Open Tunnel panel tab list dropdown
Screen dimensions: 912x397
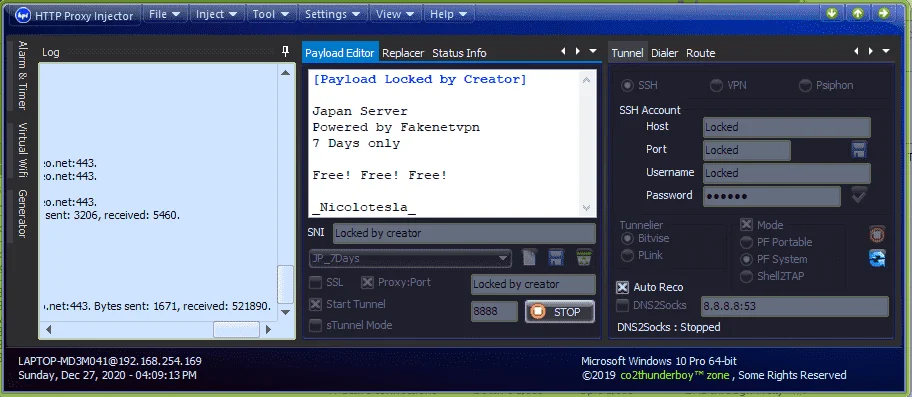[x=886, y=51]
